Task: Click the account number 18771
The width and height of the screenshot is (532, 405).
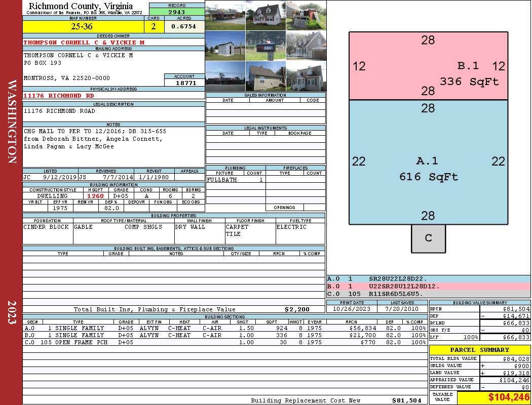Action: point(185,83)
